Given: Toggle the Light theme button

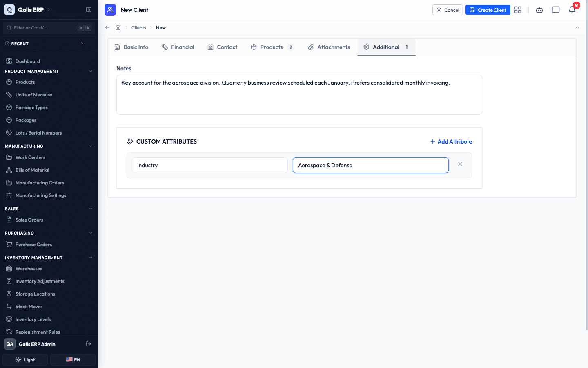Looking at the screenshot, I should point(25,360).
